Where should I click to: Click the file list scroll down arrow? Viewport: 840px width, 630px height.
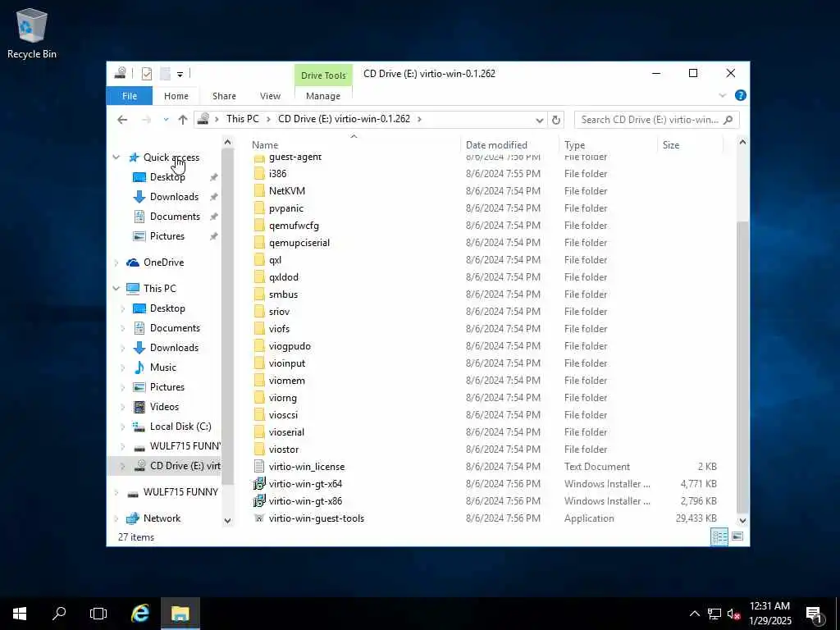[x=742, y=520]
